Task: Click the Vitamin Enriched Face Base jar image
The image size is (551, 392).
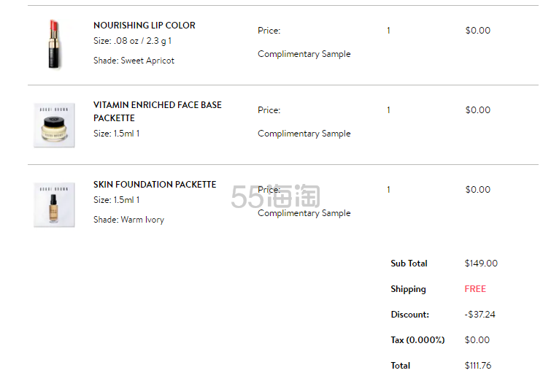Action: pyautogui.click(x=54, y=125)
